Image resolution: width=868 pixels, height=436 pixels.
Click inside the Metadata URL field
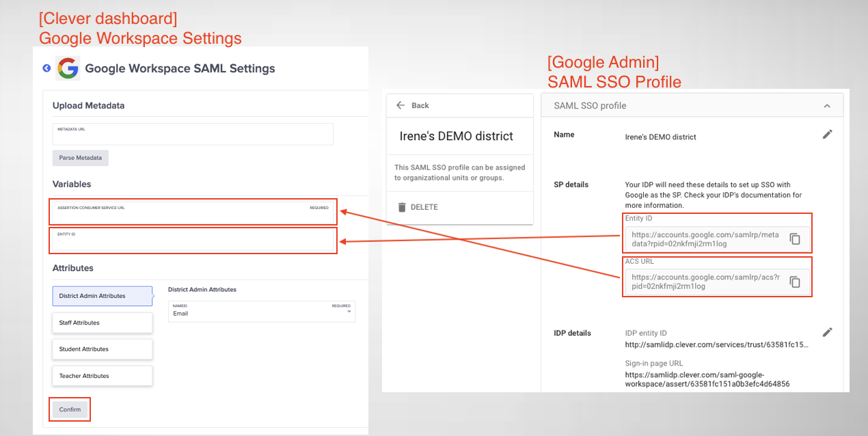click(x=193, y=135)
